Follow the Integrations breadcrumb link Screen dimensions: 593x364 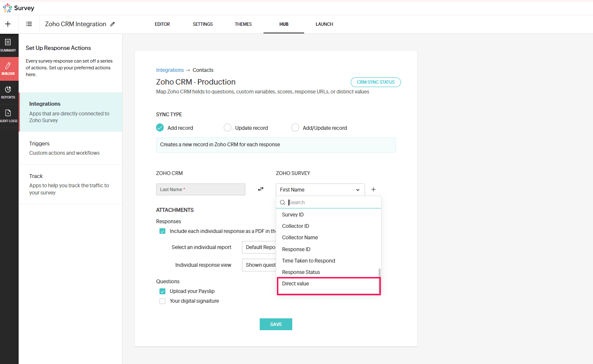pyautogui.click(x=170, y=70)
